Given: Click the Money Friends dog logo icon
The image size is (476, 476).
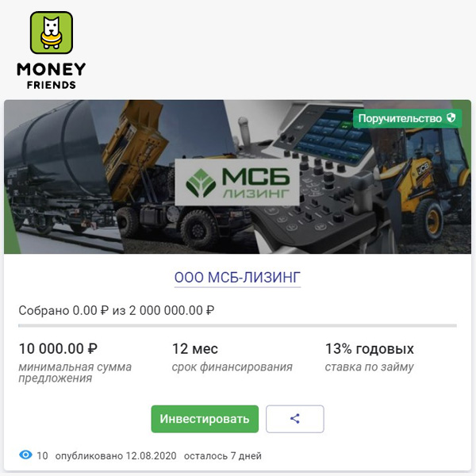Looking at the screenshot, I should pyautogui.click(x=52, y=33).
